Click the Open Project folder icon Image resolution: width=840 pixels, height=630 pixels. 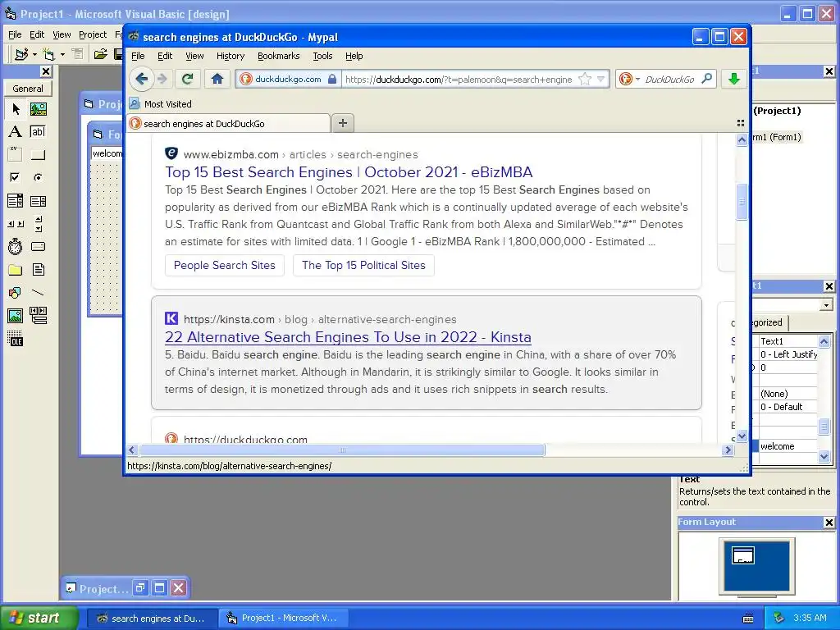(x=100, y=54)
